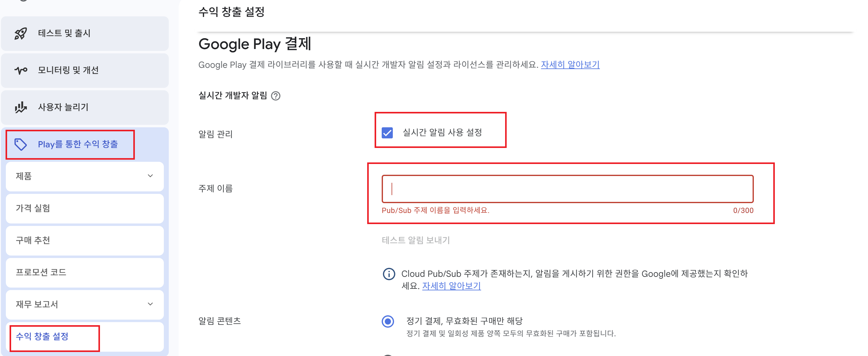The image size is (868, 356).
Task: Open 자세히 알아보기 link under Google Play 결제
Action: point(570,65)
